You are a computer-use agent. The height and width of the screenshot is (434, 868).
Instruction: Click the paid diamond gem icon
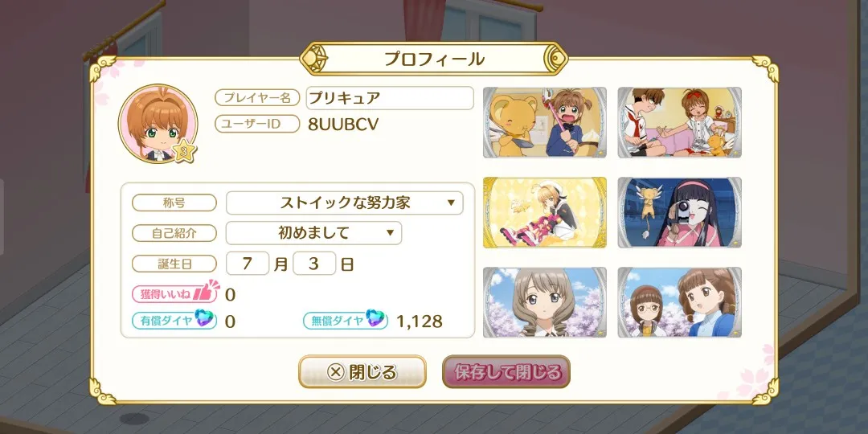(203, 318)
